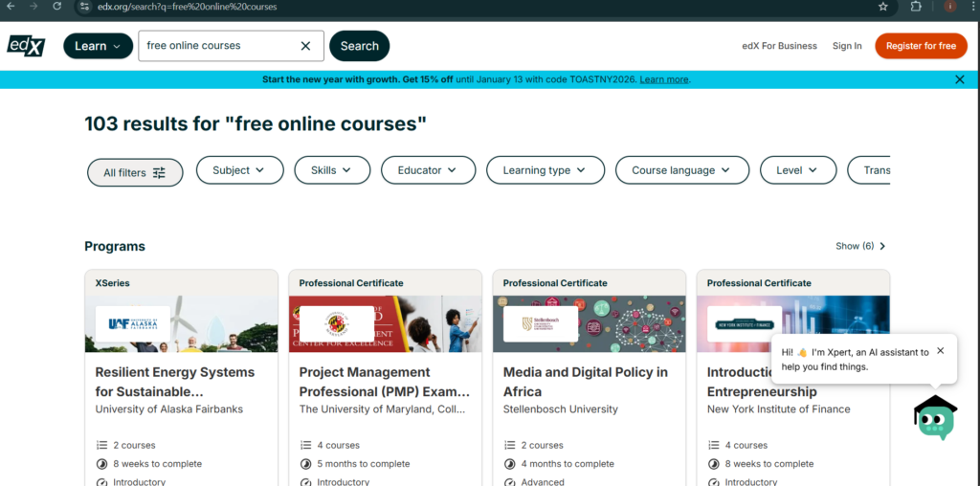Click the Learn more promo link
Viewport: 980px width, 486px height.
pos(664,79)
